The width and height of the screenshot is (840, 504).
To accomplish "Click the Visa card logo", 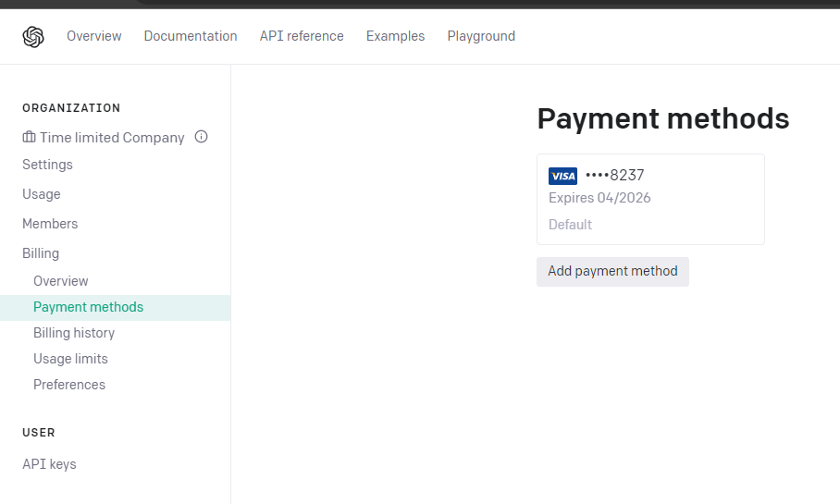I will pyautogui.click(x=562, y=176).
